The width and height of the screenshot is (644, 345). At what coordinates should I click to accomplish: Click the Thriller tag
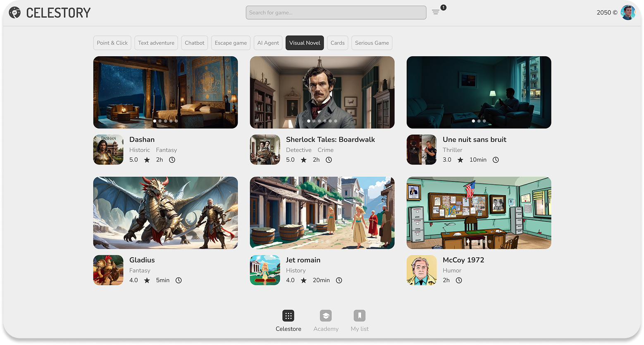click(453, 150)
